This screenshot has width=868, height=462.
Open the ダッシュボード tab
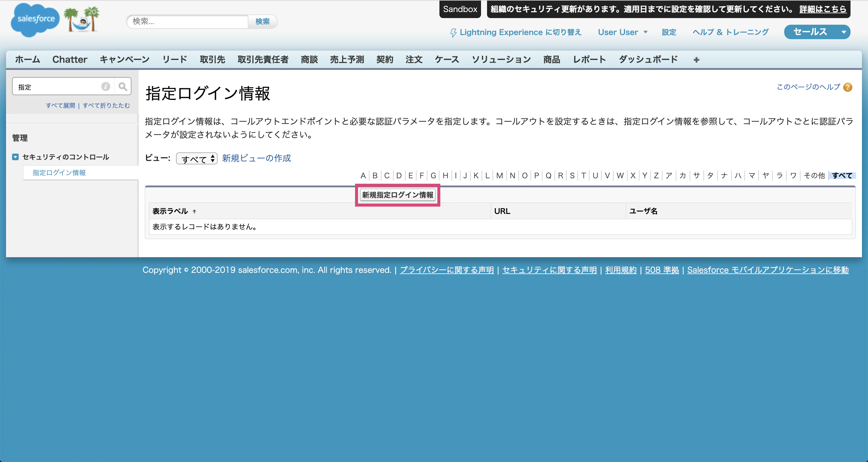648,60
